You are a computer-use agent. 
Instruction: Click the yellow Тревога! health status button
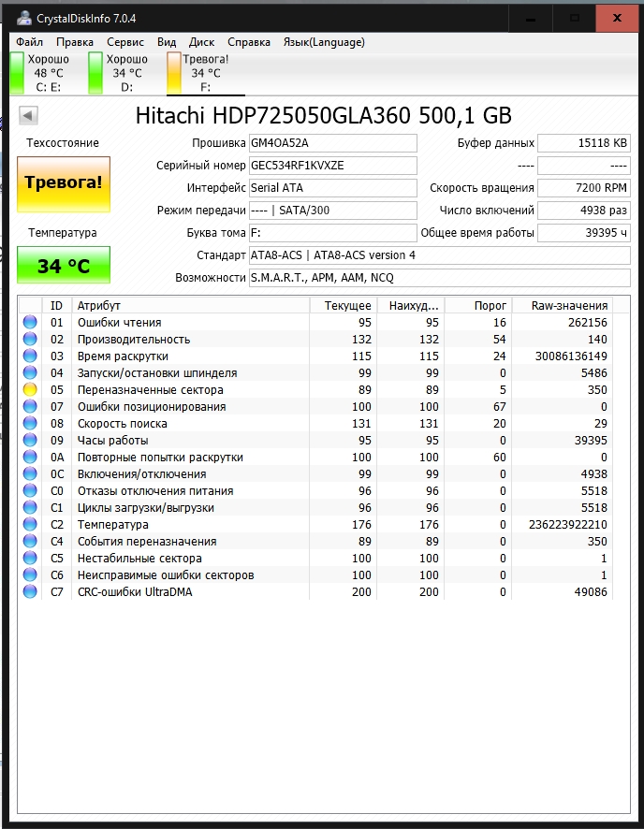pos(64,182)
